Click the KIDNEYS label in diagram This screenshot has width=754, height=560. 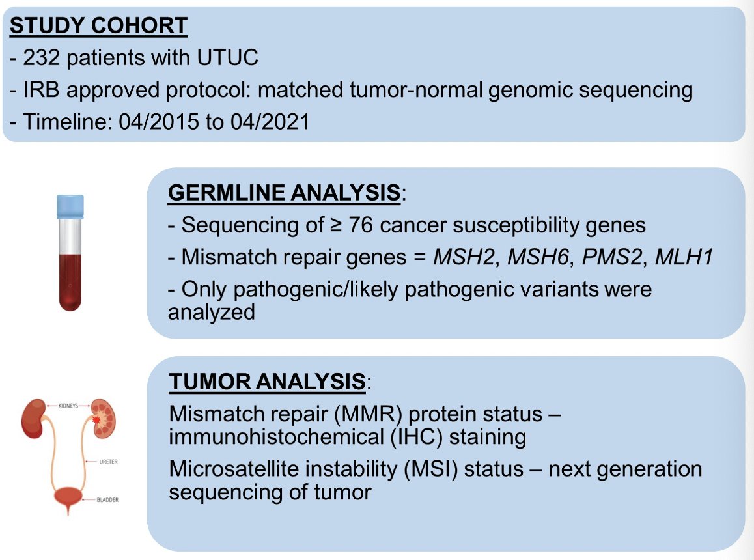click(x=68, y=406)
